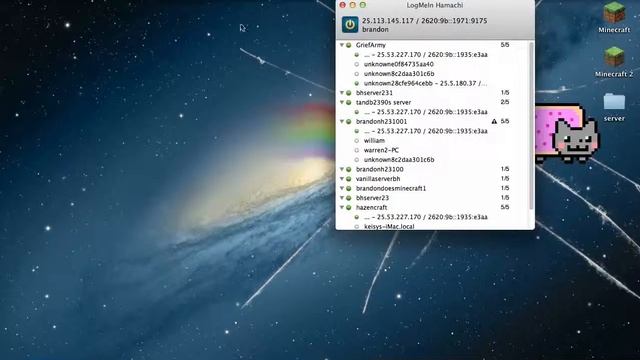
Task: Open the Minecraft 2 desktop icon
Action: [x=614, y=62]
